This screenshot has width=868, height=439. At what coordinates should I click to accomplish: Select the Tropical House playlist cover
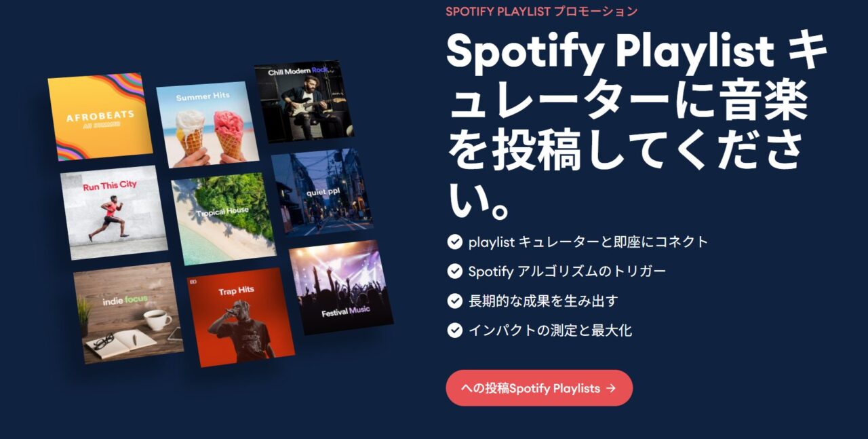point(223,218)
